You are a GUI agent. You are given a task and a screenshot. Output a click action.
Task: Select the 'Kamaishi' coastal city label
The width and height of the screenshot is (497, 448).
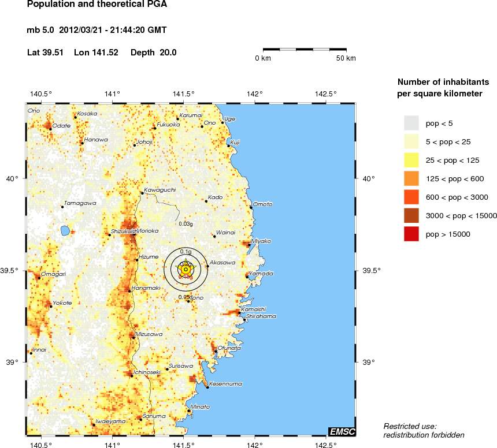[254, 309]
